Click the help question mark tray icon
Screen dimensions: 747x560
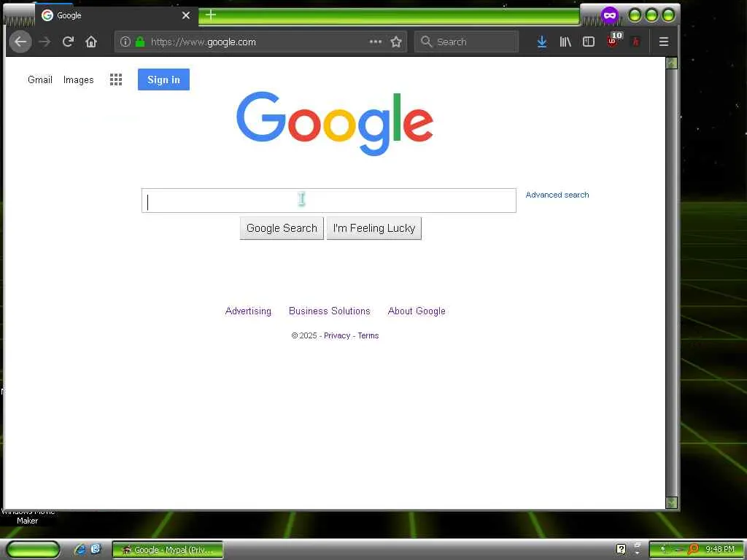click(x=621, y=550)
